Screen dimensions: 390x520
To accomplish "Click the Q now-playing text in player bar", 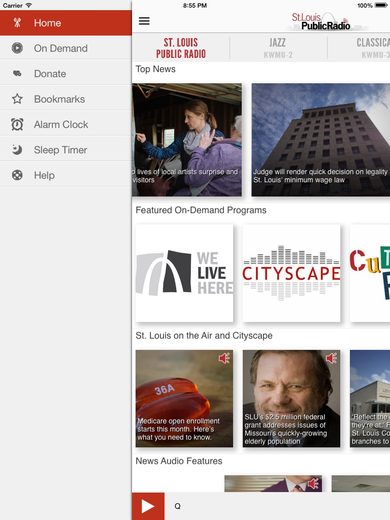I will coord(177,506).
